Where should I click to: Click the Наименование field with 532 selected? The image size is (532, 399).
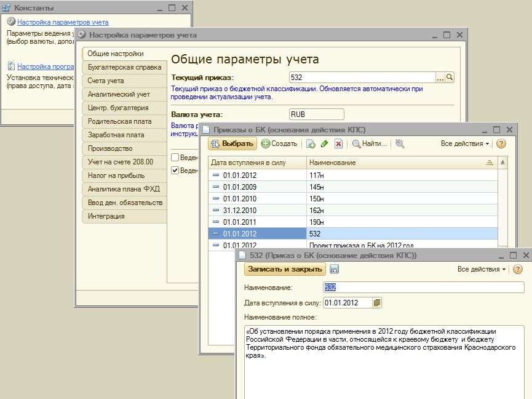[423, 288]
